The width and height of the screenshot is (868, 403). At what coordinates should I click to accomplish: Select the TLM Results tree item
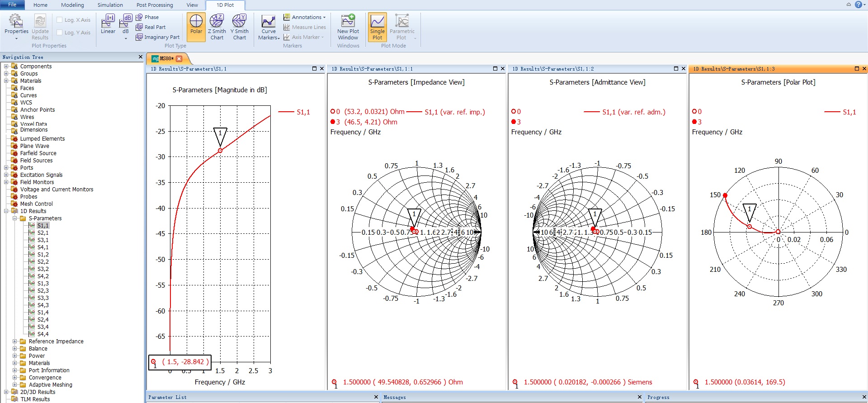pos(35,399)
